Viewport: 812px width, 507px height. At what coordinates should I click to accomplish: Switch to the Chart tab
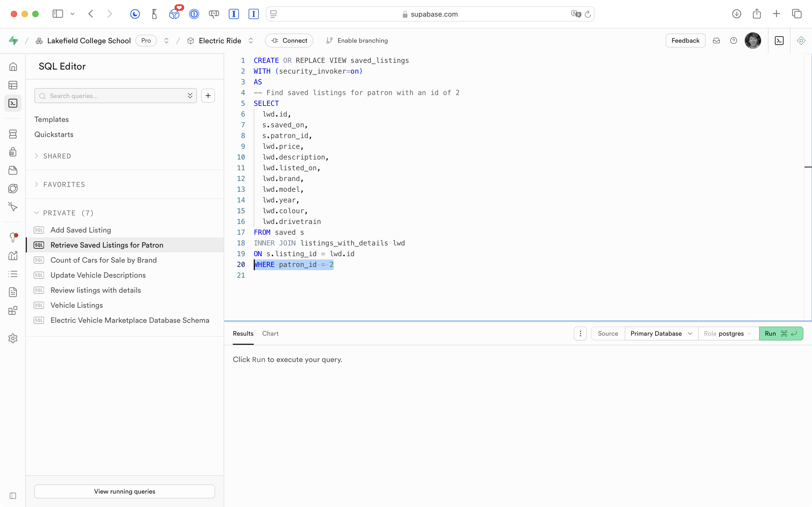coord(270,334)
